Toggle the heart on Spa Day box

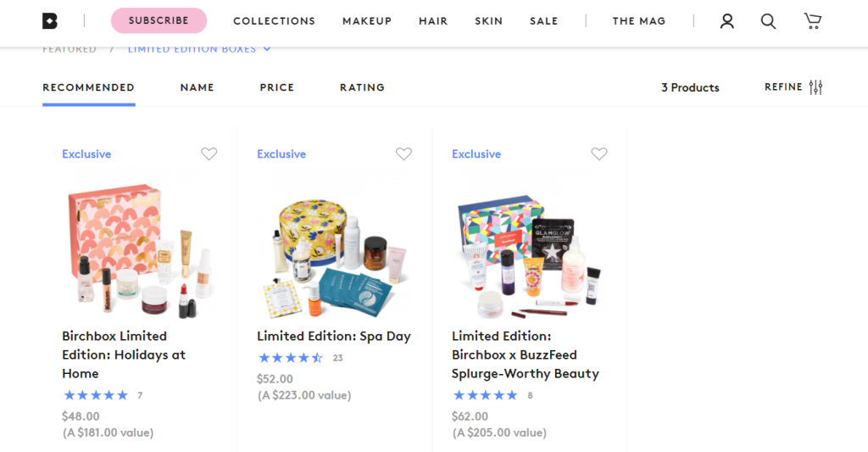click(x=403, y=153)
